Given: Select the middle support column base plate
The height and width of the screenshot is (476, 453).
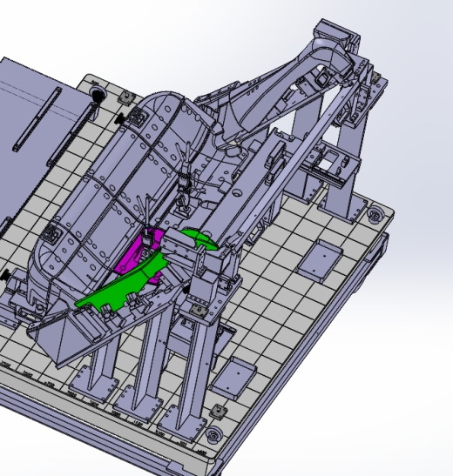Looking at the screenshot, I should (138, 405).
